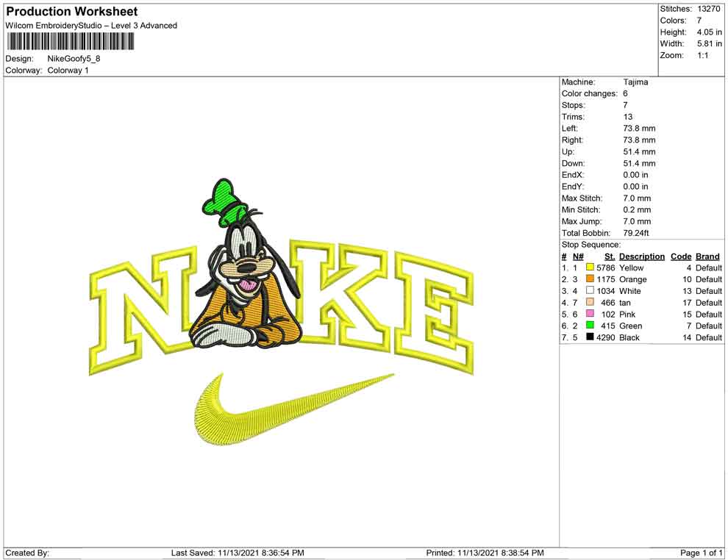Click the black color swatch
The width and height of the screenshot is (728, 560).
(590, 337)
